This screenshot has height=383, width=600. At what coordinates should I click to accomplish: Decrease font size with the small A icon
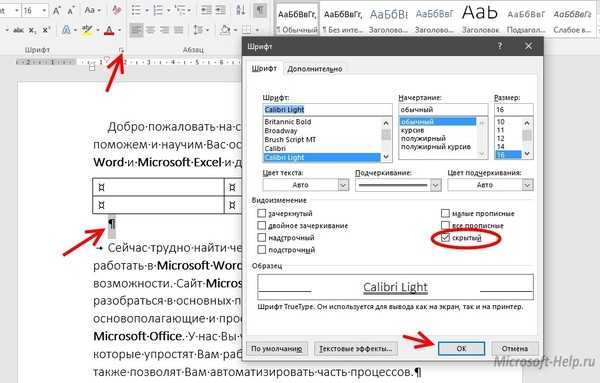coord(71,10)
